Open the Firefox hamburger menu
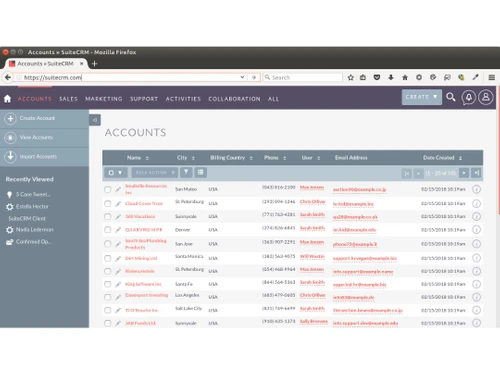 click(491, 77)
